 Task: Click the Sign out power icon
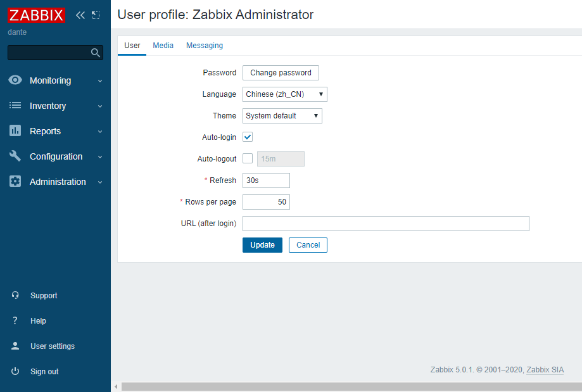(15, 372)
